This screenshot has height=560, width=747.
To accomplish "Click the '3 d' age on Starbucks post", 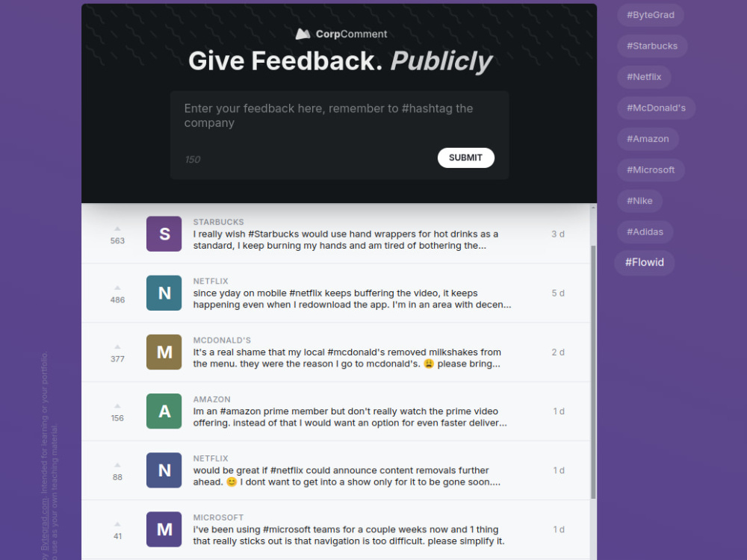I will tap(558, 234).
